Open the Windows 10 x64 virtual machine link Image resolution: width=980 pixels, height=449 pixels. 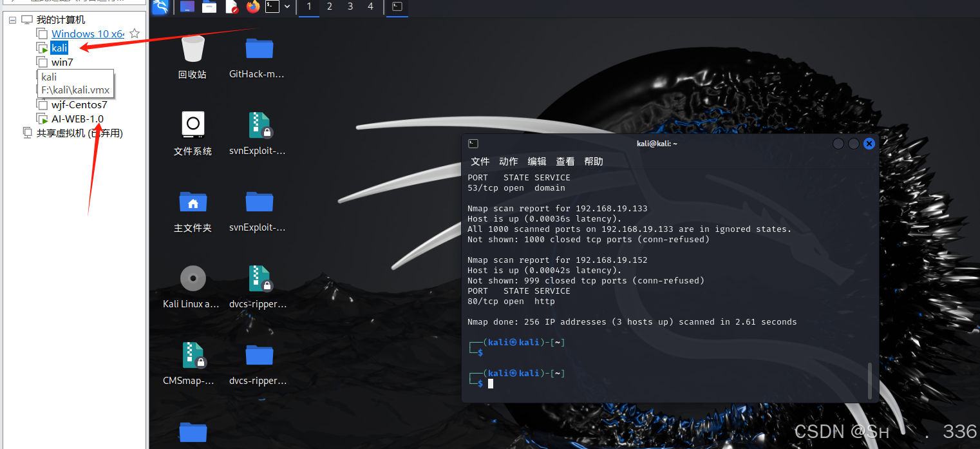pos(88,33)
